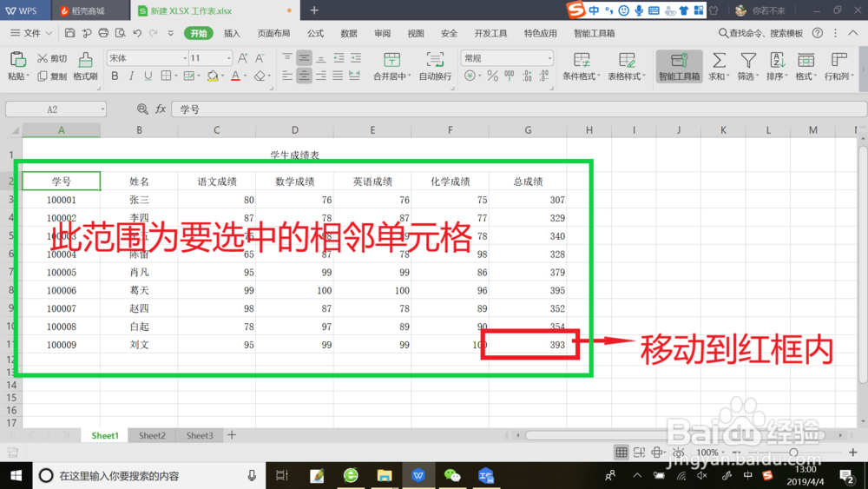Click the Cut (剪切) tool

click(x=52, y=59)
